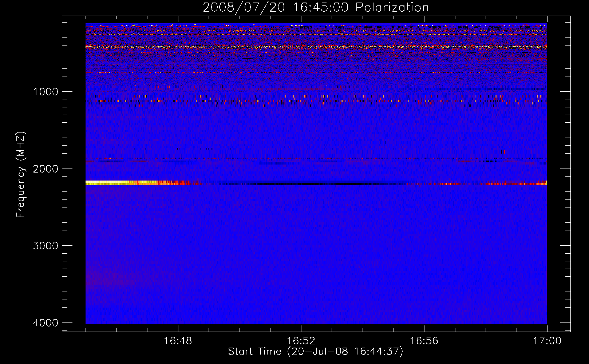The height and width of the screenshot is (364, 589).
Task: Click the plot title '2008/07/20 16:45:00 Polarization'
Action: click(x=316, y=7)
